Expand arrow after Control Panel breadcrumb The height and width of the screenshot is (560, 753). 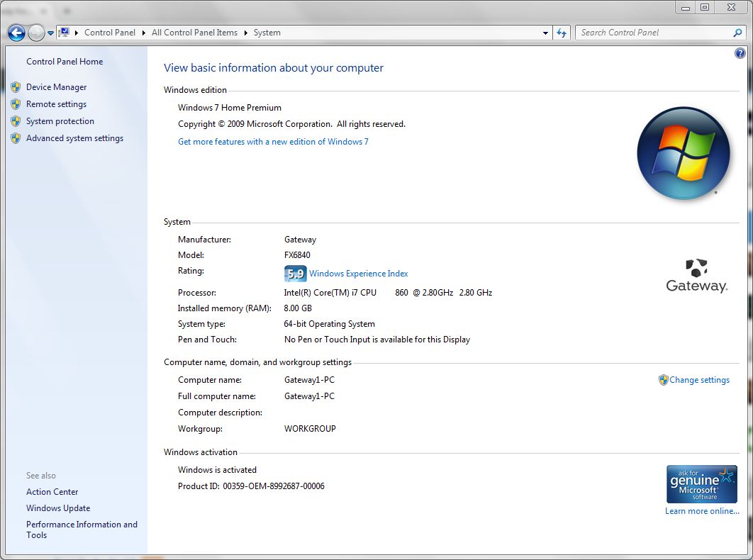coord(144,33)
